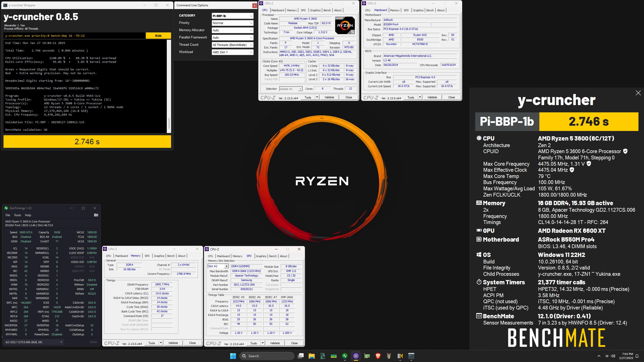644x362 pixels.
Task: Close the BenchMate result overlay with X
Action: [x=638, y=93]
